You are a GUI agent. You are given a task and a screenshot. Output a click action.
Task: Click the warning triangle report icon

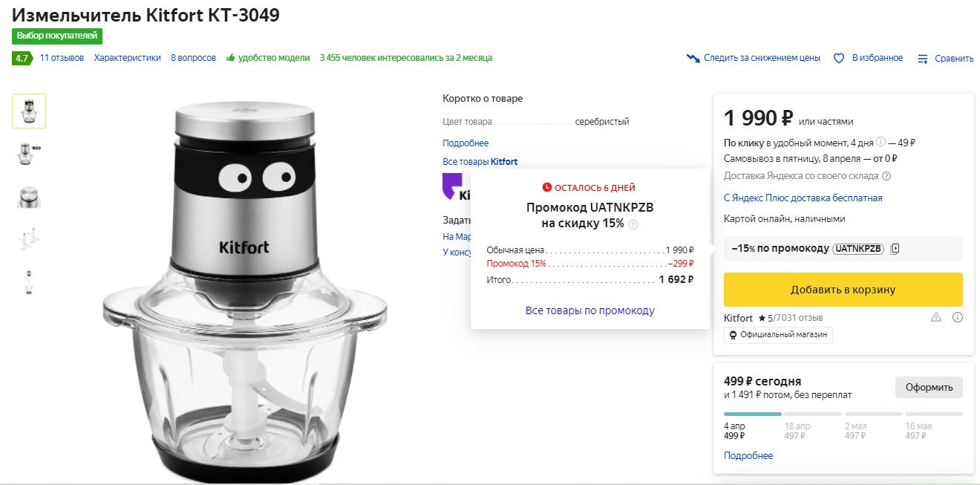(936, 317)
